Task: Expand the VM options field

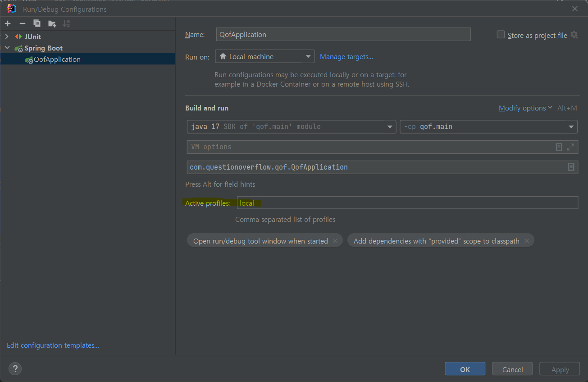Action: (x=570, y=147)
